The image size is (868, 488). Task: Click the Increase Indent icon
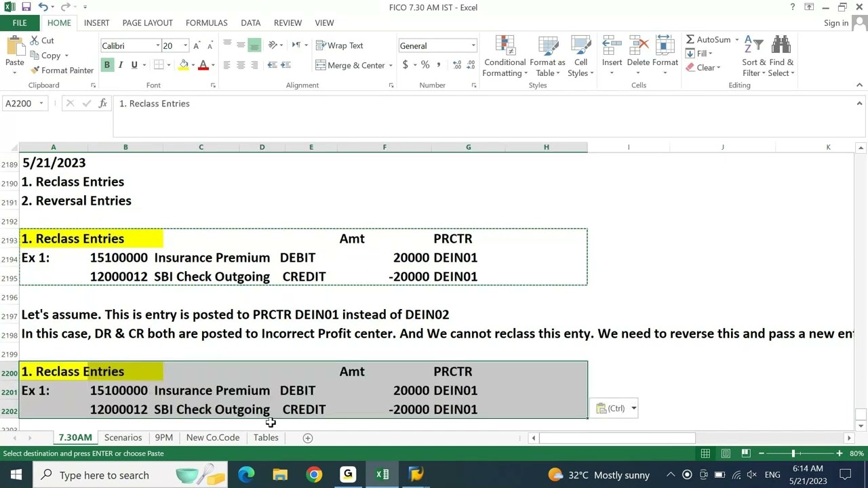pos(285,65)
